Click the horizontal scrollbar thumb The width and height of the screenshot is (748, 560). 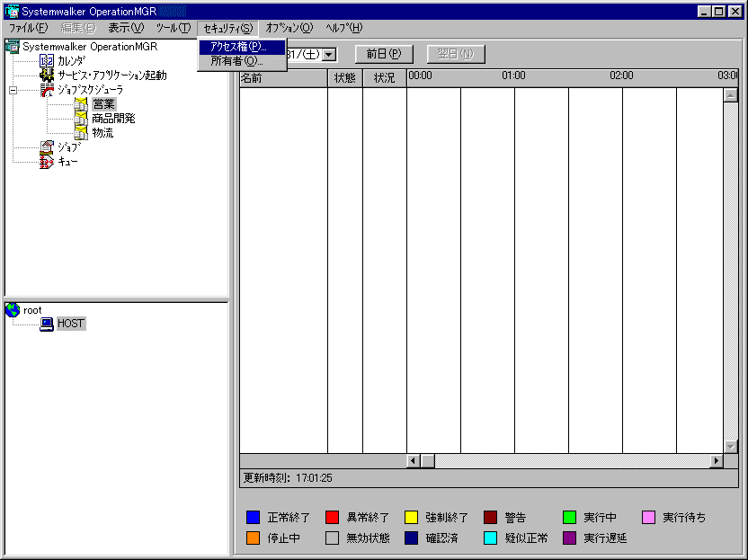point(428,461)
